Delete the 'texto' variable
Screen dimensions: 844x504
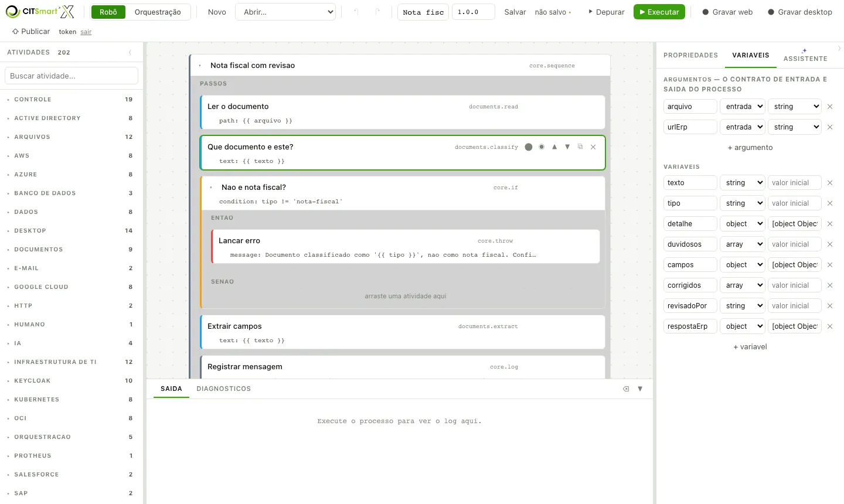(830, 183)
